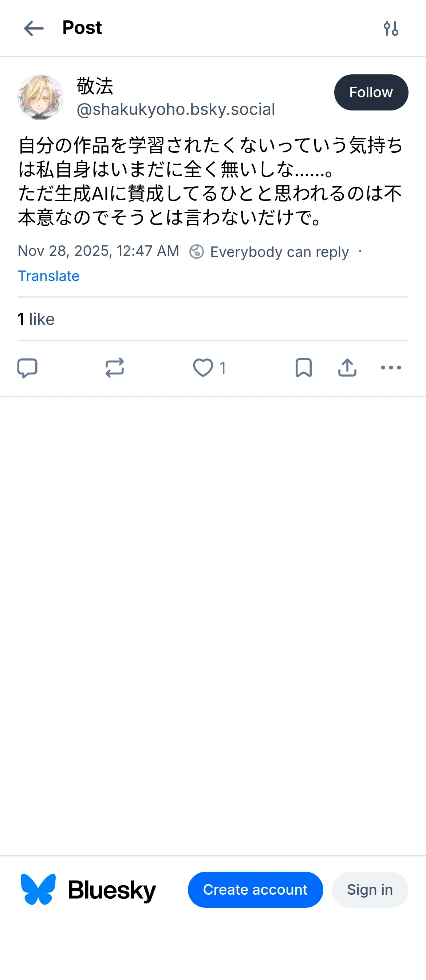Image resolution: width=426 pixels, height=980 pixels.
Task: Open the author's profile avatar
Action: click(x=40, y=97)
